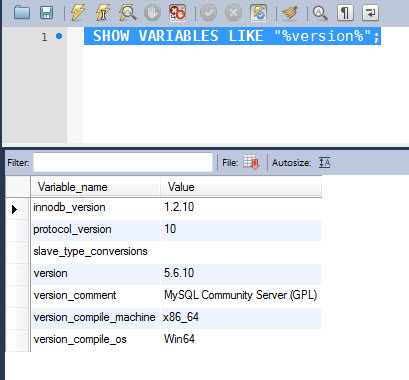Screen dimensions: 409x380
Task: Select the slave_type_conversions cell
Action: coord(96,252)
